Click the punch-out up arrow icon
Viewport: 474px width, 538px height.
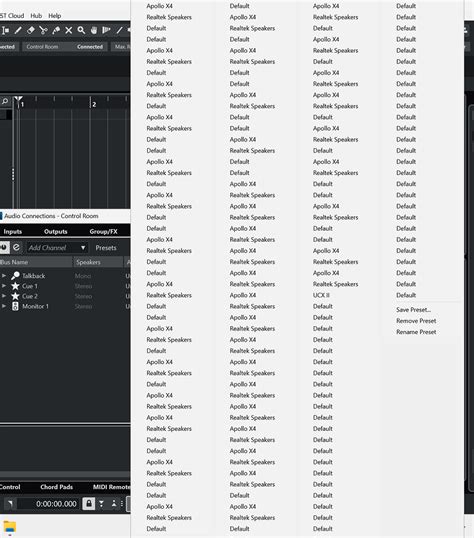pos(114,504)
